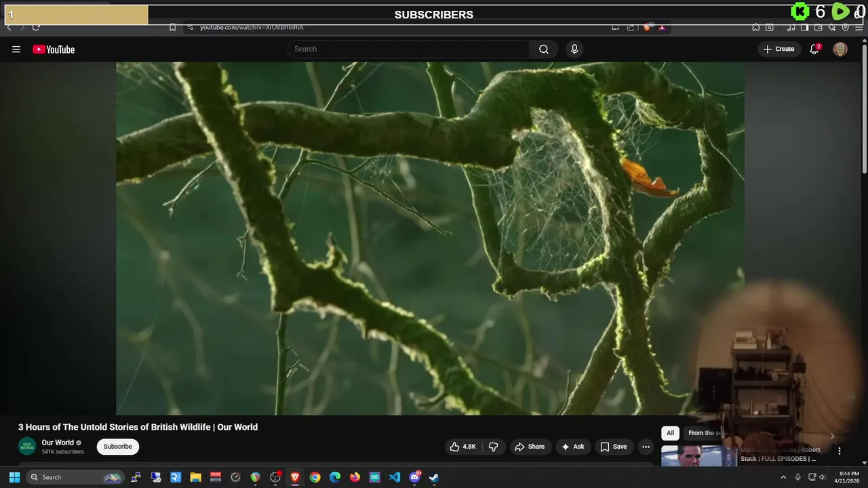
Task: Open Arduino IDE from the taskbar
Action: tap(374, 477)
